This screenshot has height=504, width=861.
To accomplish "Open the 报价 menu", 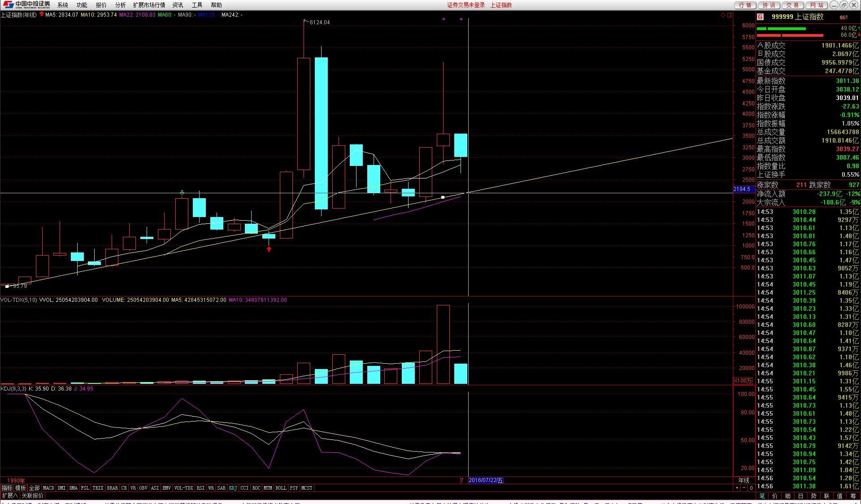I will click(x=101, y=5).
